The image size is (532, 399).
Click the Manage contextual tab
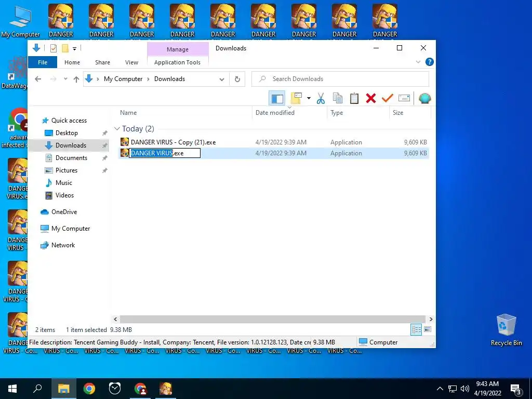(178, 49)
